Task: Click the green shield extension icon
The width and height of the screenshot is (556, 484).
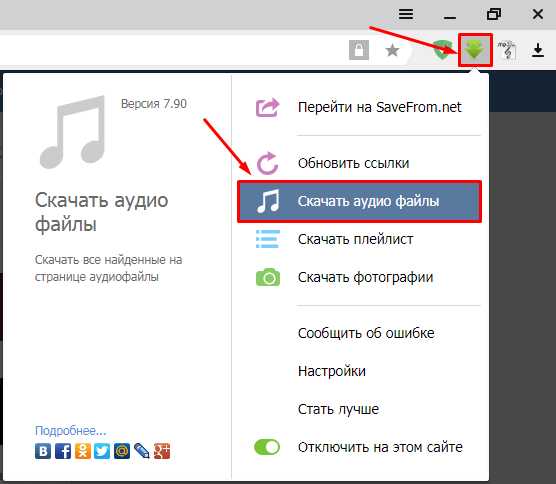Action: click(x=443, y=50)
